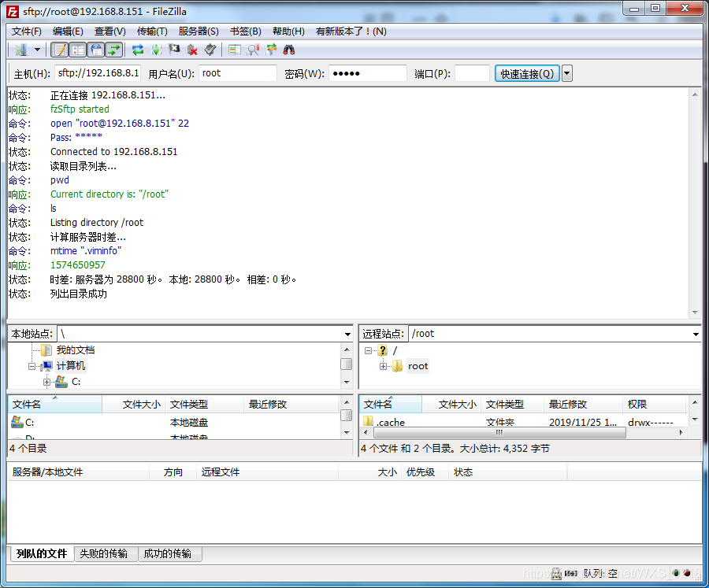Open the 书签(B) menu

point(246,31)
